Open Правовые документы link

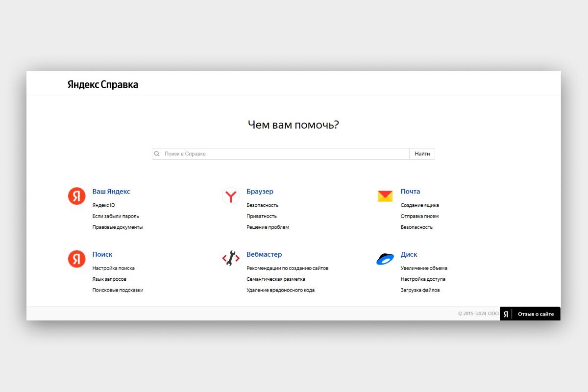coord(118,227)
